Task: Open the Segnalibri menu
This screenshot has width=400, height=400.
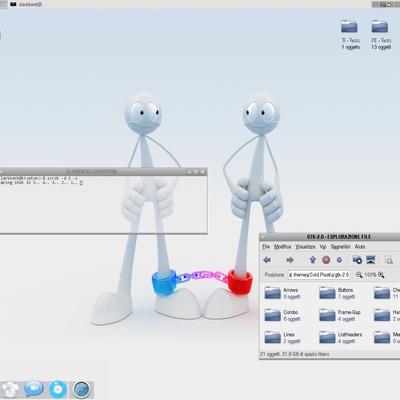Action: 340,247
